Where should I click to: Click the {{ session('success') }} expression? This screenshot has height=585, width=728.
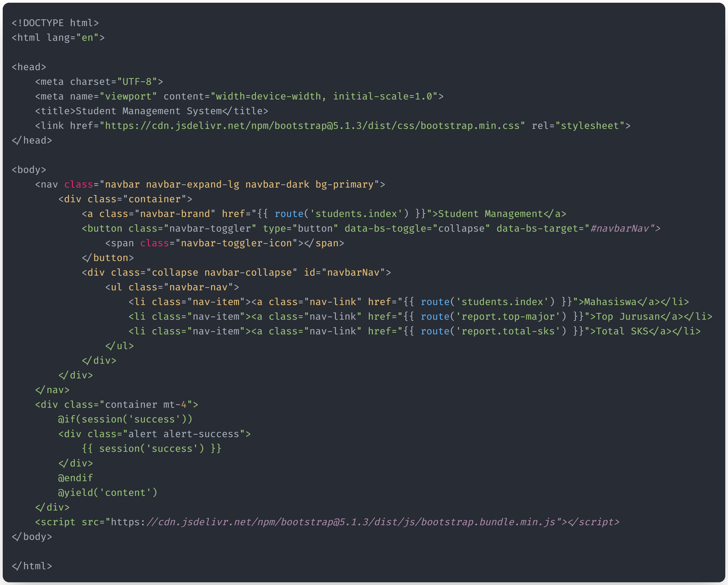[x=152, y=448]
